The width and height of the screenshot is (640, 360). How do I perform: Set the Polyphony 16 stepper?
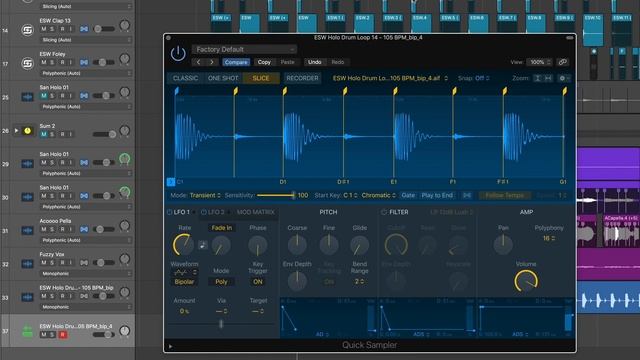coord(549,238)
